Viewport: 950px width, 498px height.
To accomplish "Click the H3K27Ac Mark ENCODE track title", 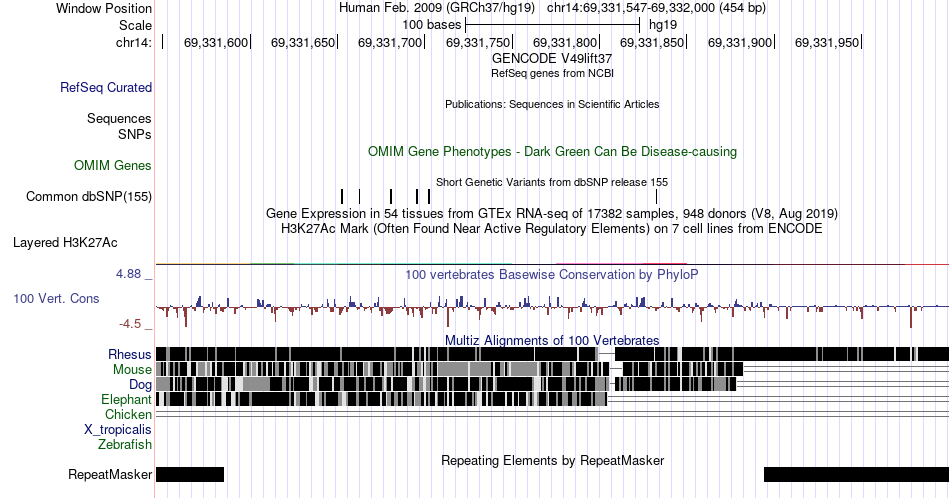I will pyautogui.click(x=552, y=228).
